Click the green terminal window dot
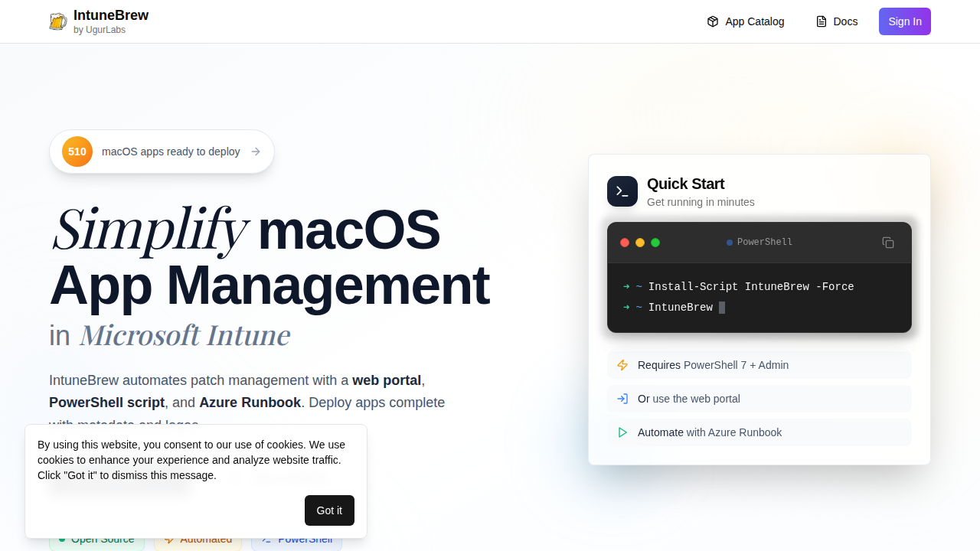The width and height of the screenshot is (980, 551). [x=655, y=243]
